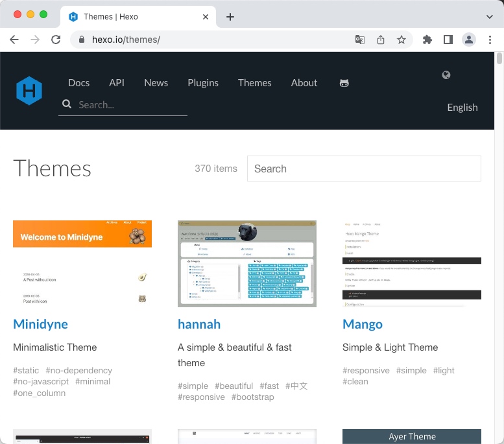The height and width of the screenshot is (444, 504).
Task: Click the globe language icon
Action: [446, 75]
